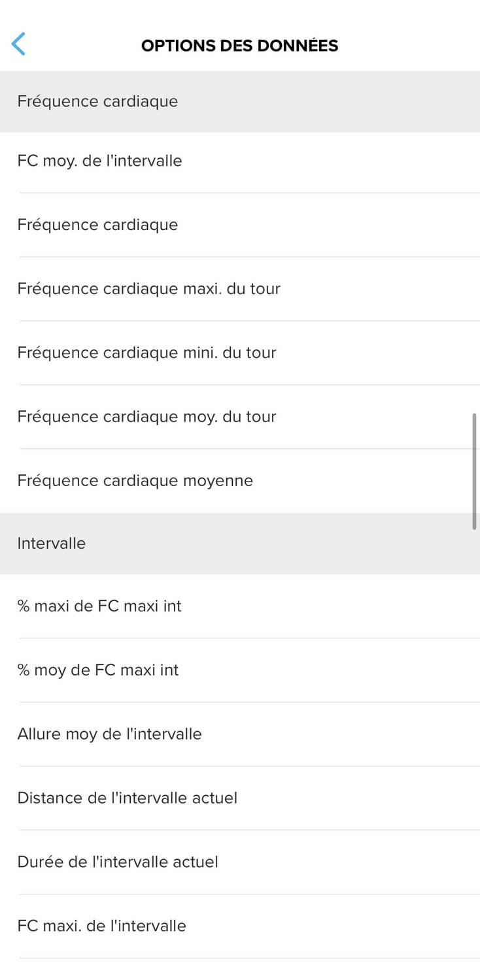Screen dimensions: 480x980
Task: Tap the "OPTIONS DES DONNÉES" title
Action: click(x=239, y=46)
